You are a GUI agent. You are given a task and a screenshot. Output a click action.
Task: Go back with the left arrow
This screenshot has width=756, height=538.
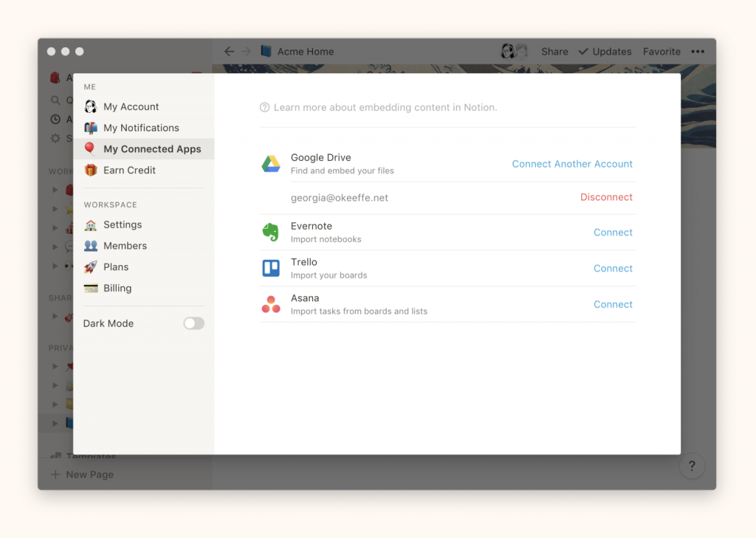coord(229,52)
